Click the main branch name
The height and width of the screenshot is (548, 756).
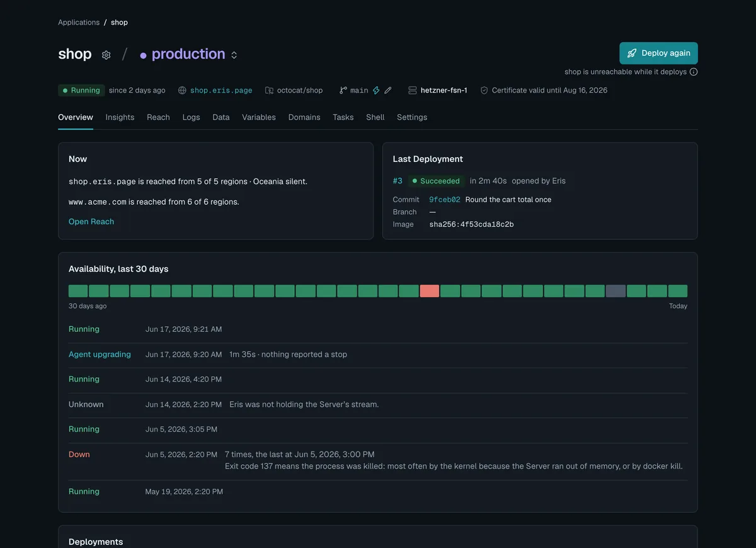[359, 91]
